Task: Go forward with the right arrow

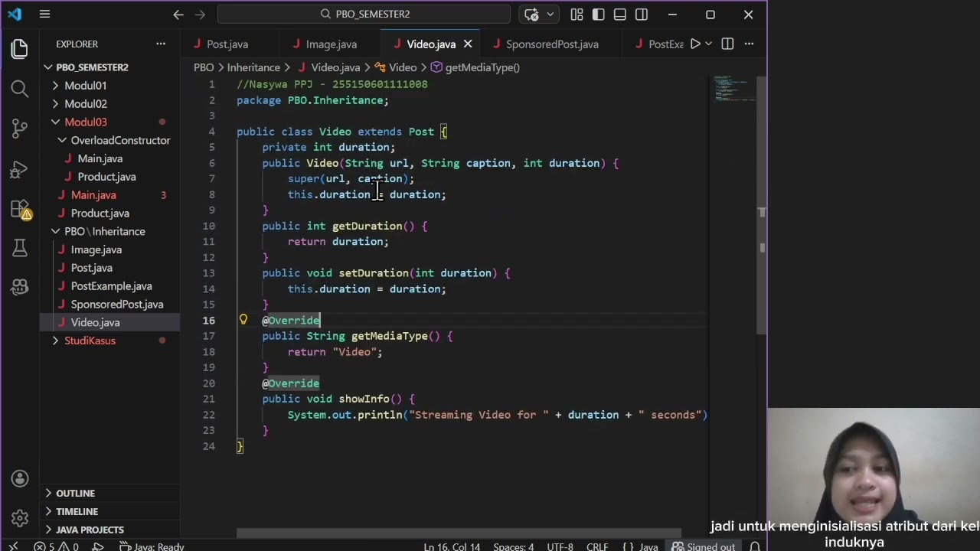Action: pos(201,14)
